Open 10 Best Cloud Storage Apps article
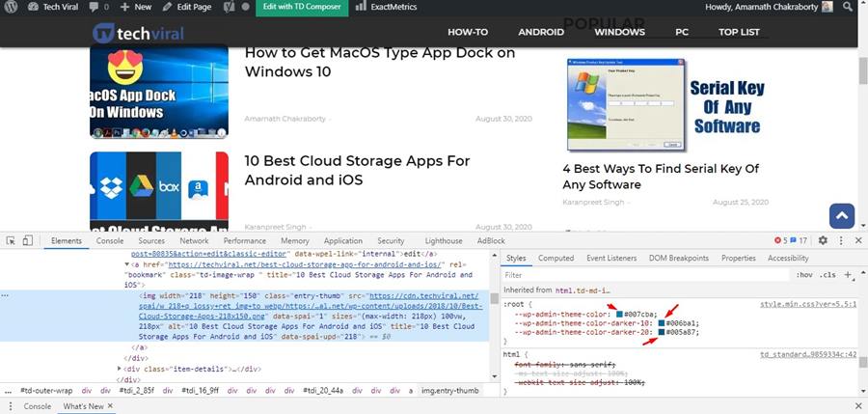 pos(357,171)
